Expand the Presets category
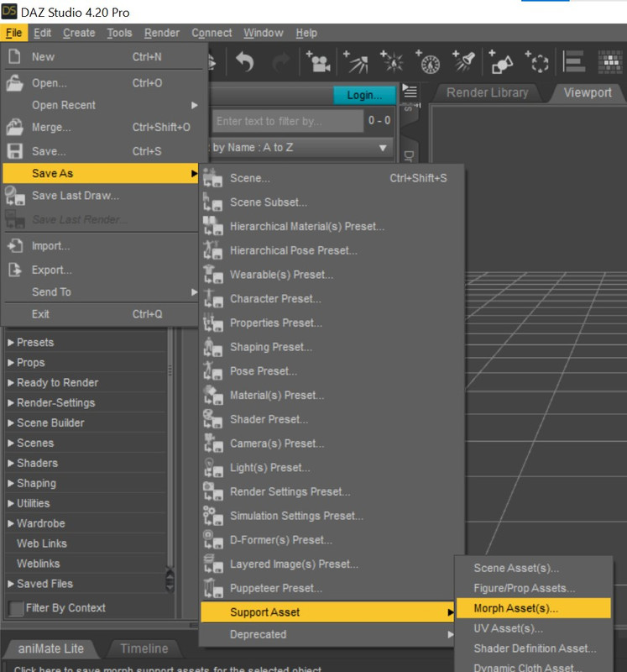 (11, 343)
